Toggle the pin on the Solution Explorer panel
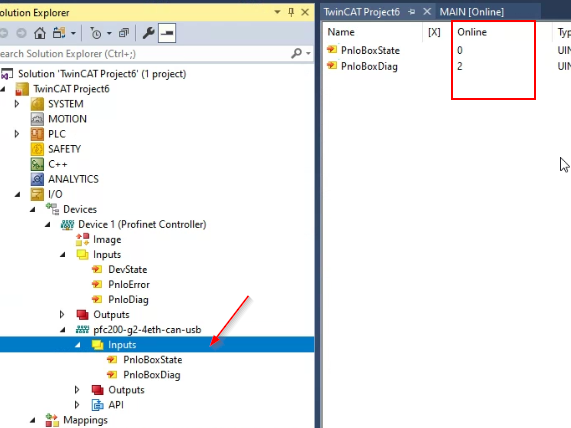 291,12
